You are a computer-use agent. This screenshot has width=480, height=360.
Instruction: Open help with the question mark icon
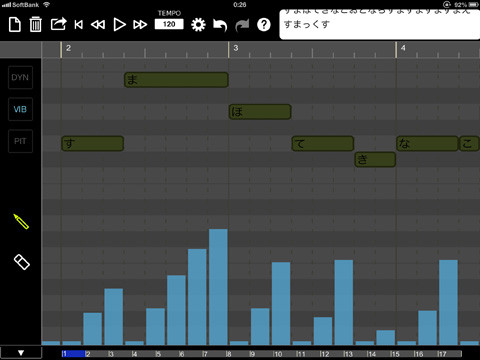(264, 25)
